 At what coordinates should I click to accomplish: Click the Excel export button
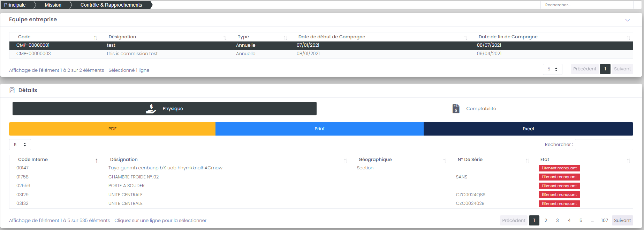528,129
